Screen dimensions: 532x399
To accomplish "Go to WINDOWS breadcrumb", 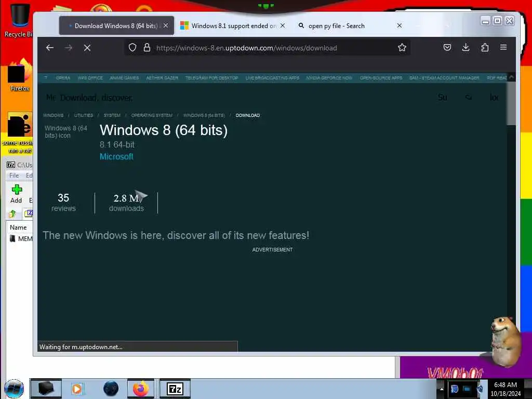I will point(54,115).
